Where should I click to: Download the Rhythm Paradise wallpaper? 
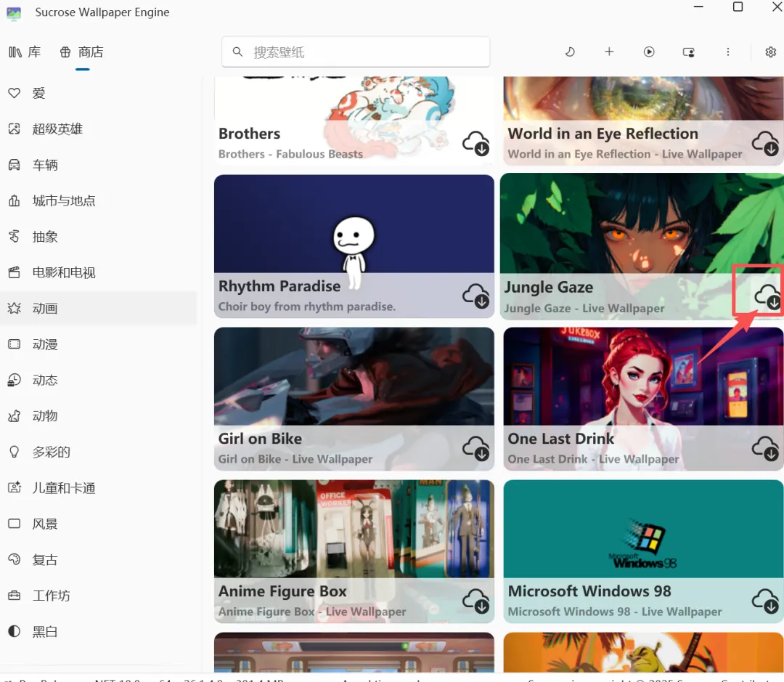coord(476,296)
